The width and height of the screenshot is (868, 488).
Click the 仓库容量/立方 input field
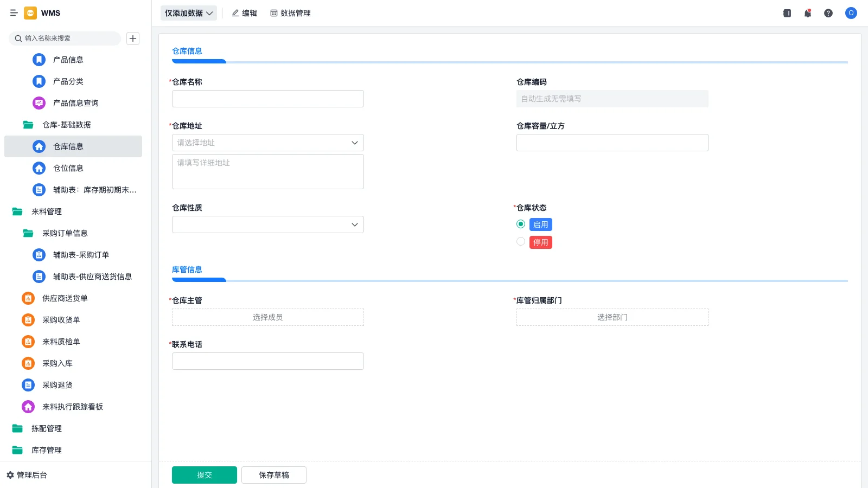(x=612, y=143)
